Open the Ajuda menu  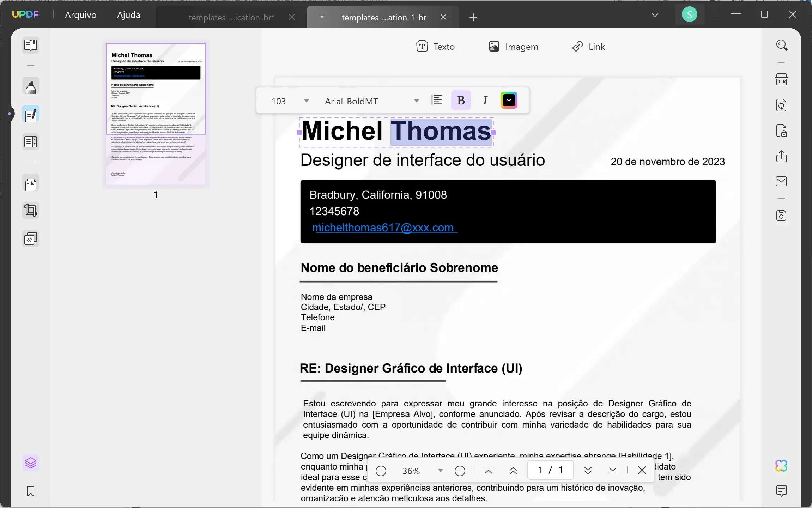[x=129, y=14]
